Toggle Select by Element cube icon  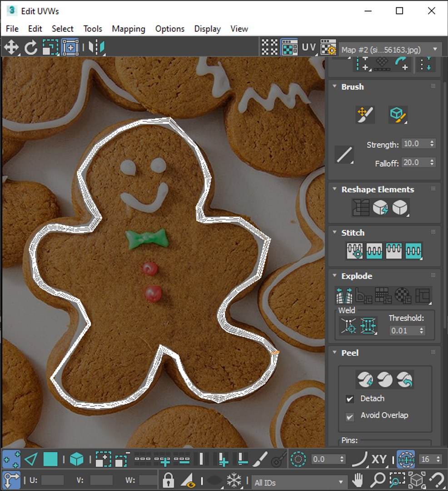point(76,460)
